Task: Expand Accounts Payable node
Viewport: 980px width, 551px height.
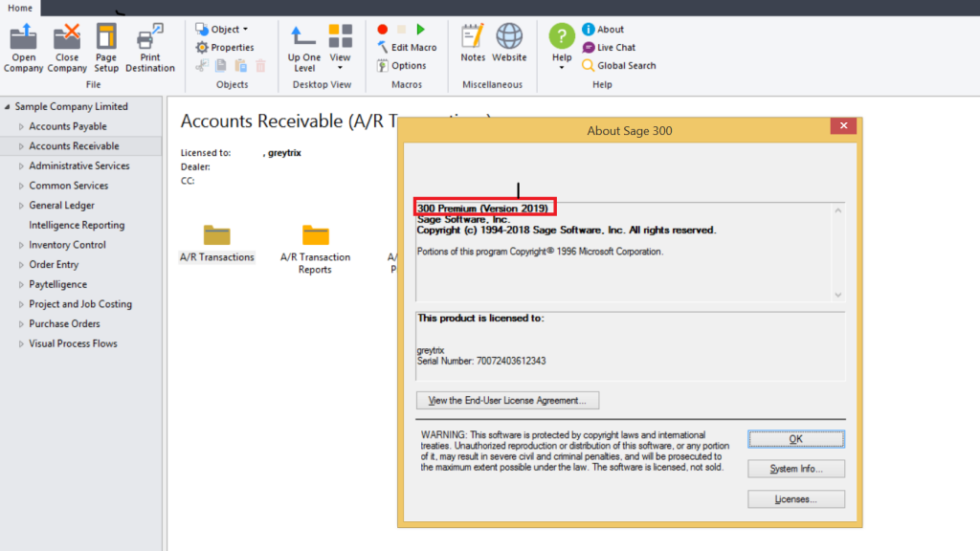Action: click(x=21, y=127)
